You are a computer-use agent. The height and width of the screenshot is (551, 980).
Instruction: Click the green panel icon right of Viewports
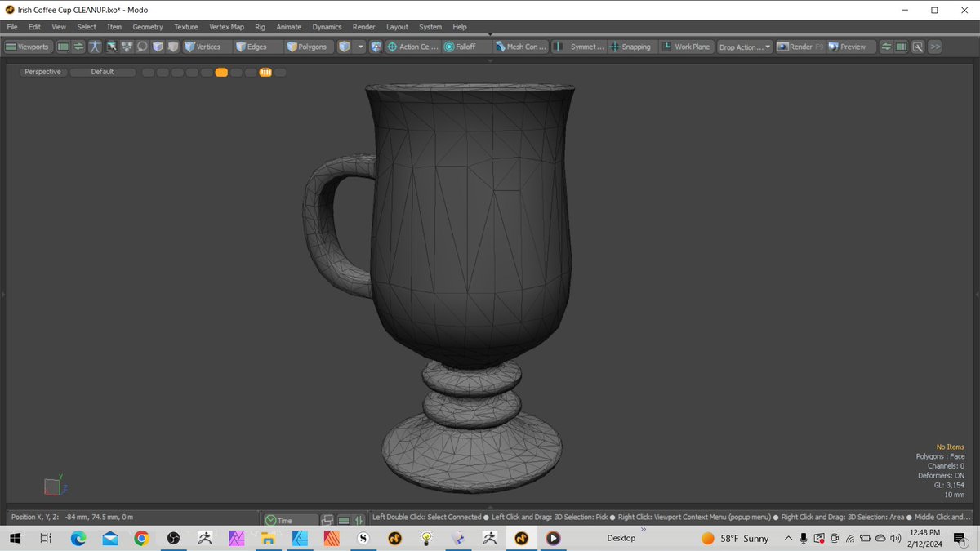tap(63, 47)
